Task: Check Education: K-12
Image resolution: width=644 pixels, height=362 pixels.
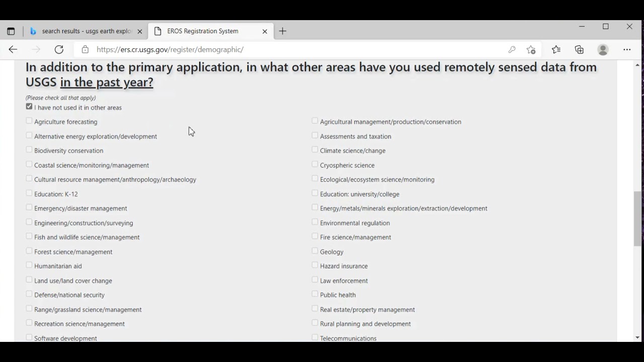Action: click(x=29, y=193)
